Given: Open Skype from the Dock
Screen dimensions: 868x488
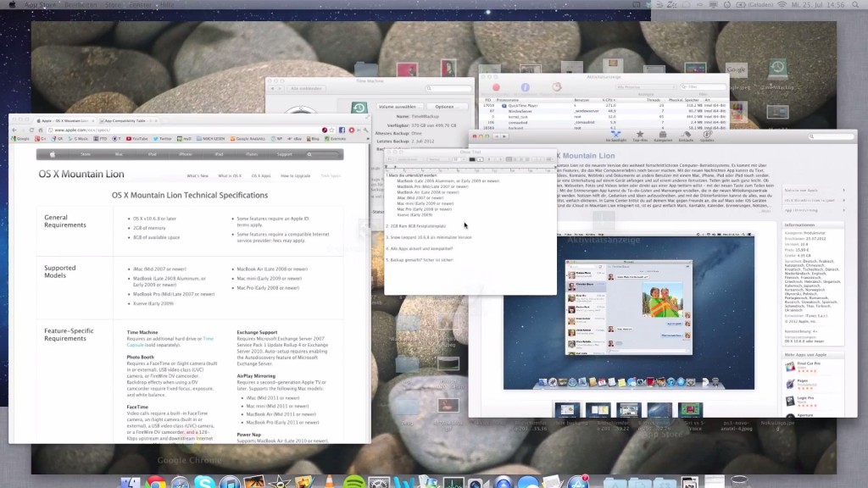Looking at the screenshot, I should pyautogui.click(x=204, y=482).
